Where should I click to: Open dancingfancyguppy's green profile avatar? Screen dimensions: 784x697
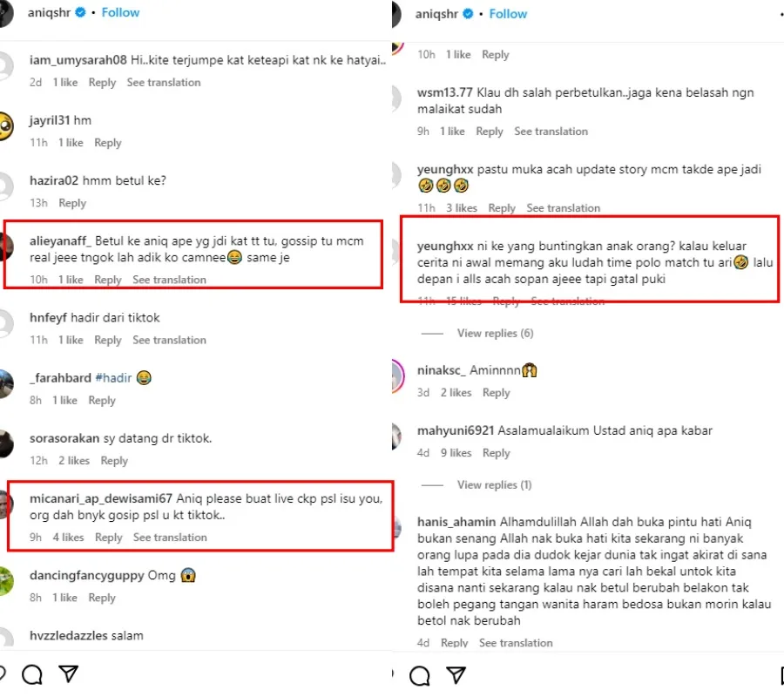[4, 581]
